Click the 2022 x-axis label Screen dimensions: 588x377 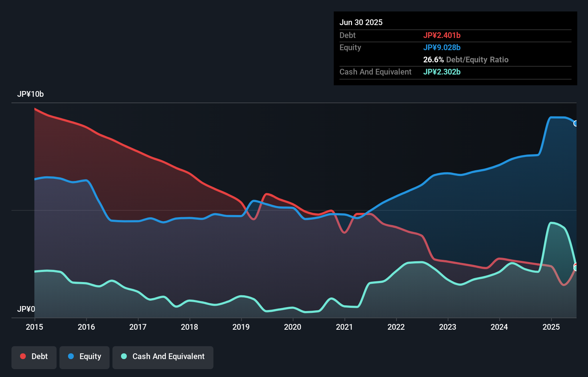pos(396,327)
